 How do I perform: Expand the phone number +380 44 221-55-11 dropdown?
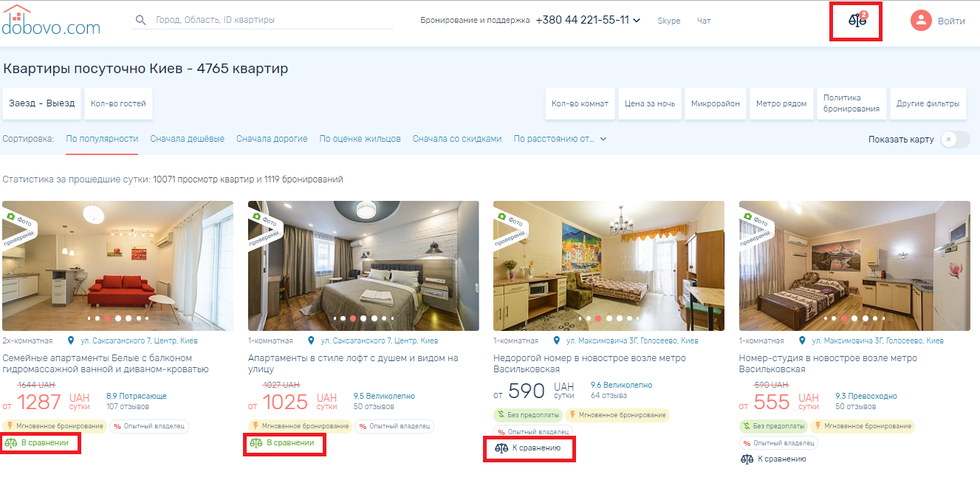[x=637, y=21]
